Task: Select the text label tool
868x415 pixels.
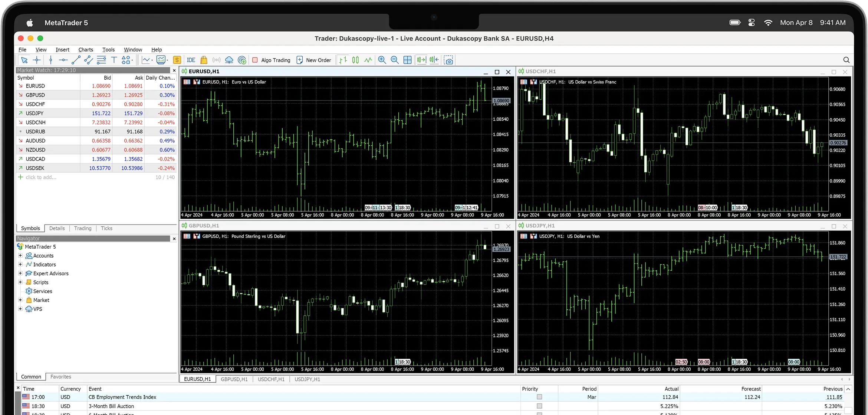Action: coord(114,60)
